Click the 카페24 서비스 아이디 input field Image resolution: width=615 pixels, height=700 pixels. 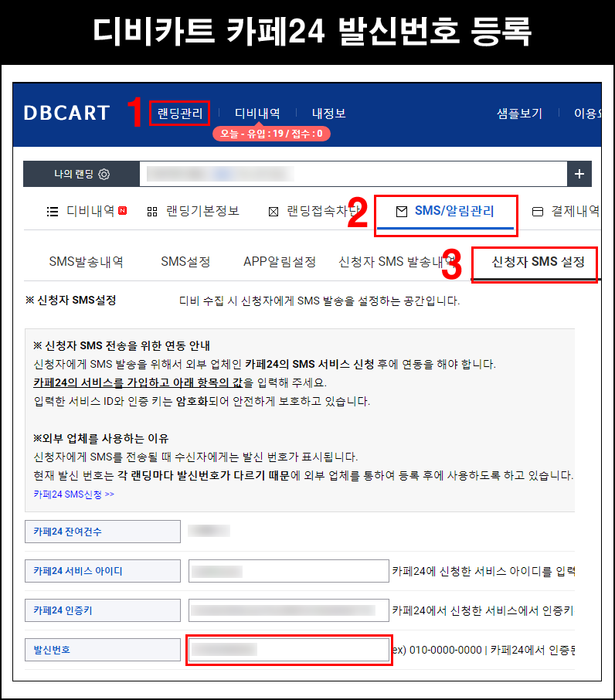coord(288,571)
